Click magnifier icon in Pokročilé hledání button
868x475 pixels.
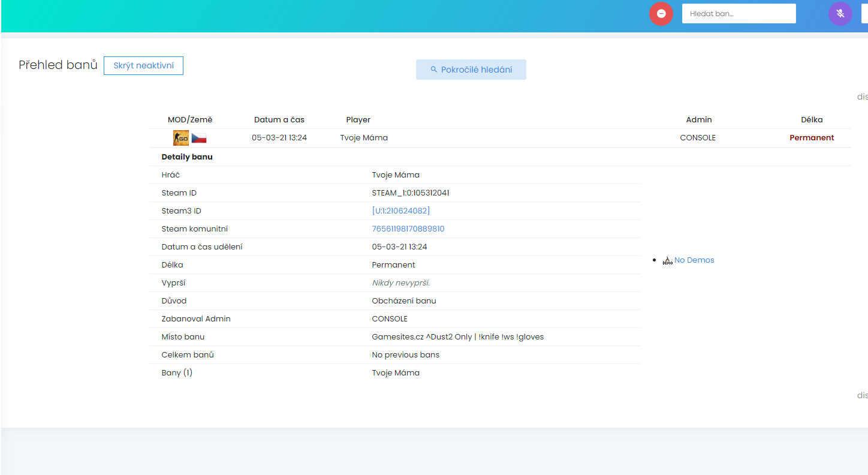coord(434,70)
